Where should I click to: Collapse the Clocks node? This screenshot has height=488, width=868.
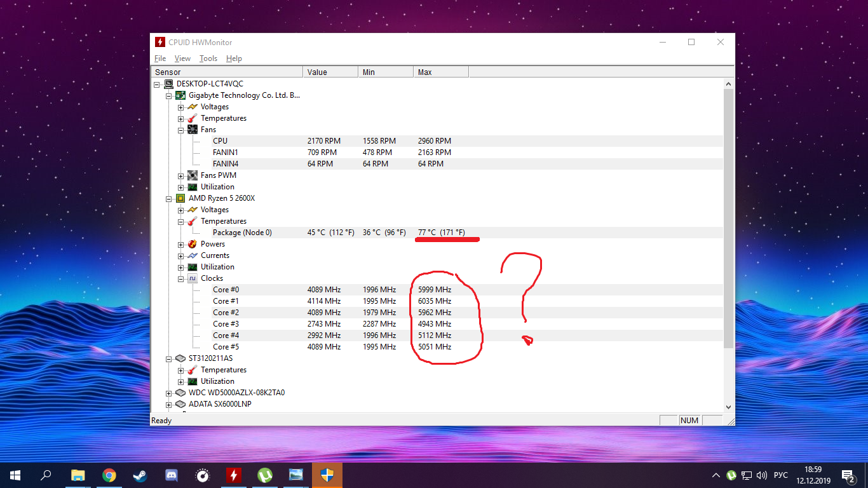(x=181, y=278)
